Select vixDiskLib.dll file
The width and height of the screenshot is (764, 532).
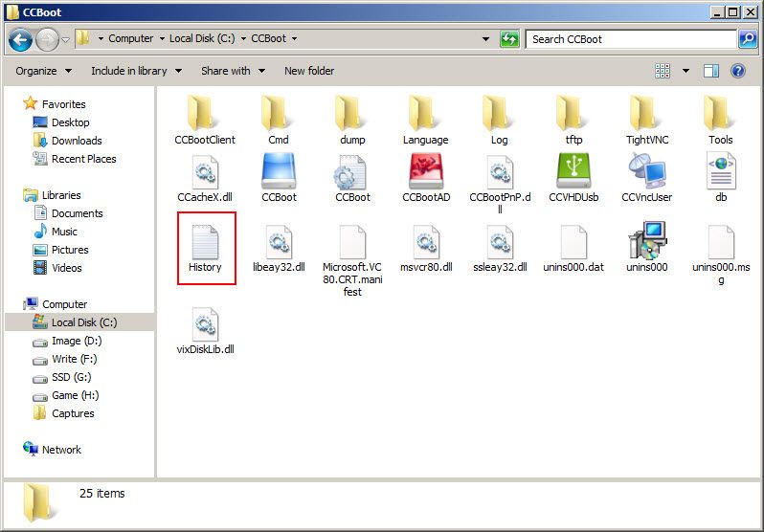(205, 331)
